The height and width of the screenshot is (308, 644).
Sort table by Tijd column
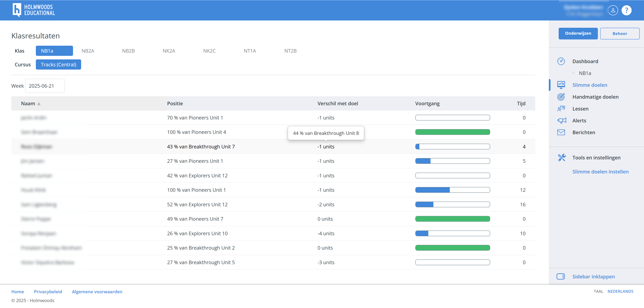(x=521, y=104)
